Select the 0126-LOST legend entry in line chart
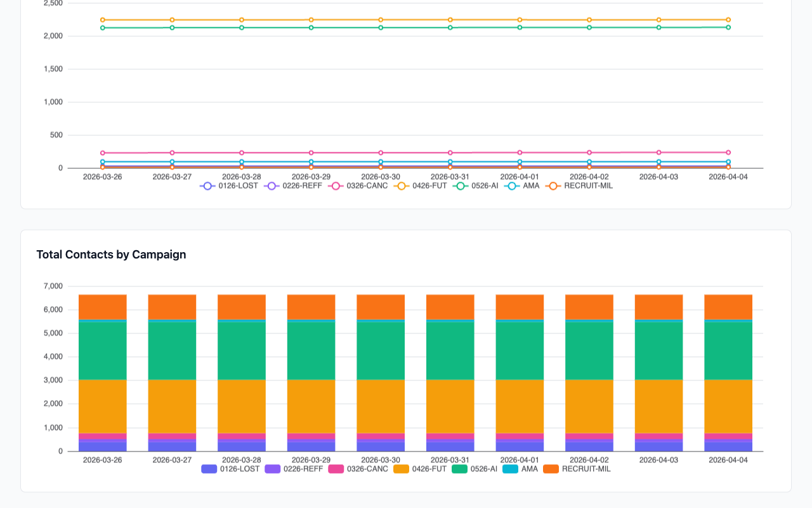The width and height of the screenshot is (812, 508). tap(238, 185)
